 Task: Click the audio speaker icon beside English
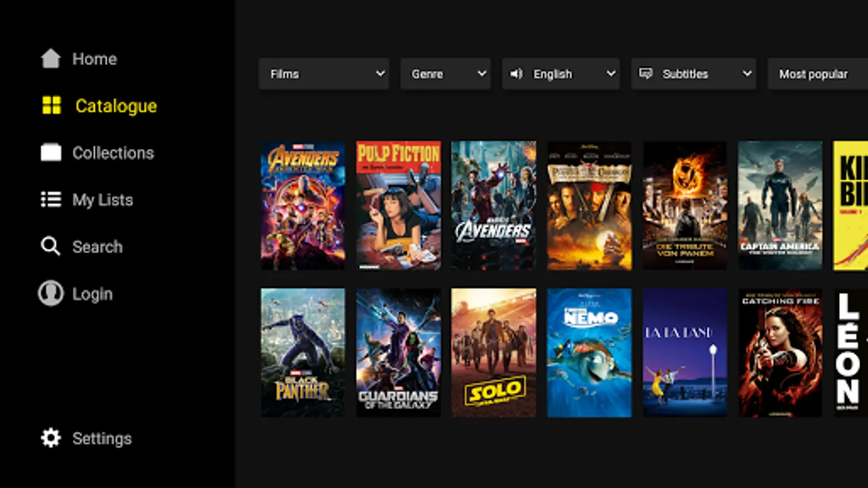[x=516, y=74]
